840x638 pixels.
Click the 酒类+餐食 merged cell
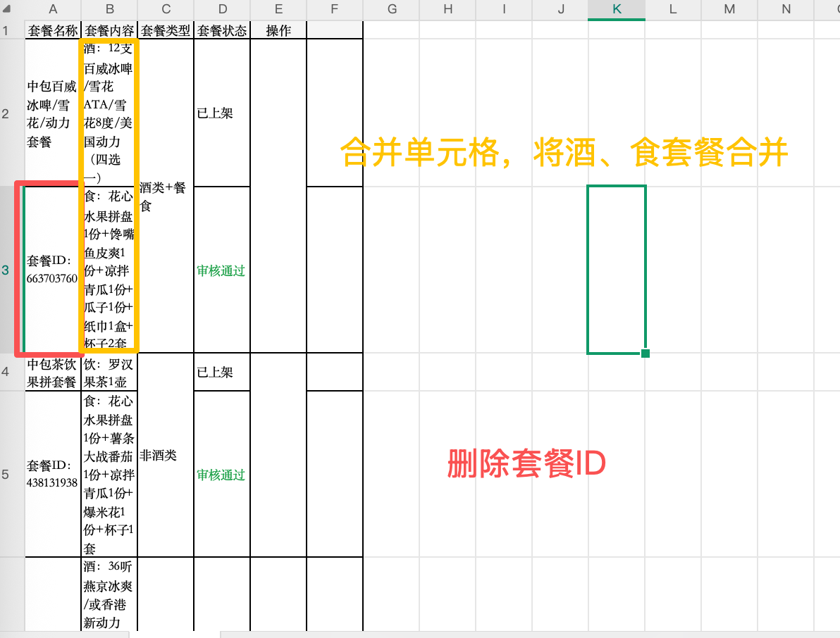[x=166, y=196]
